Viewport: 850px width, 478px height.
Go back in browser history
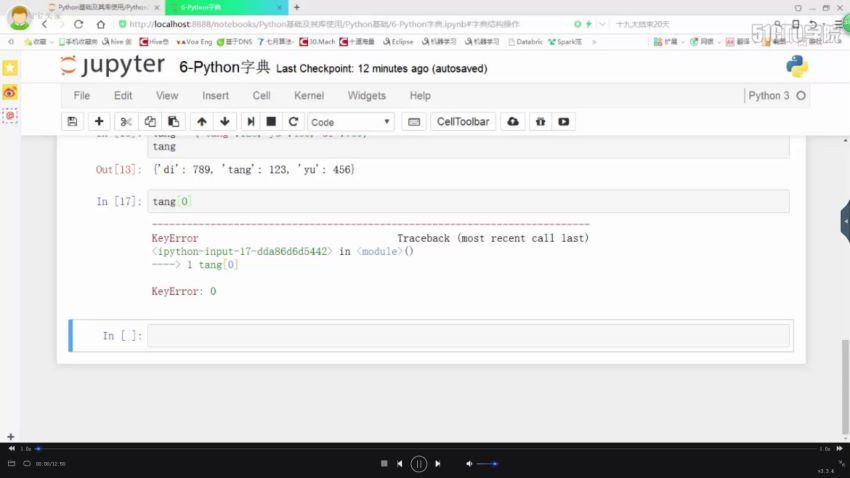click(x=45, y=24)
